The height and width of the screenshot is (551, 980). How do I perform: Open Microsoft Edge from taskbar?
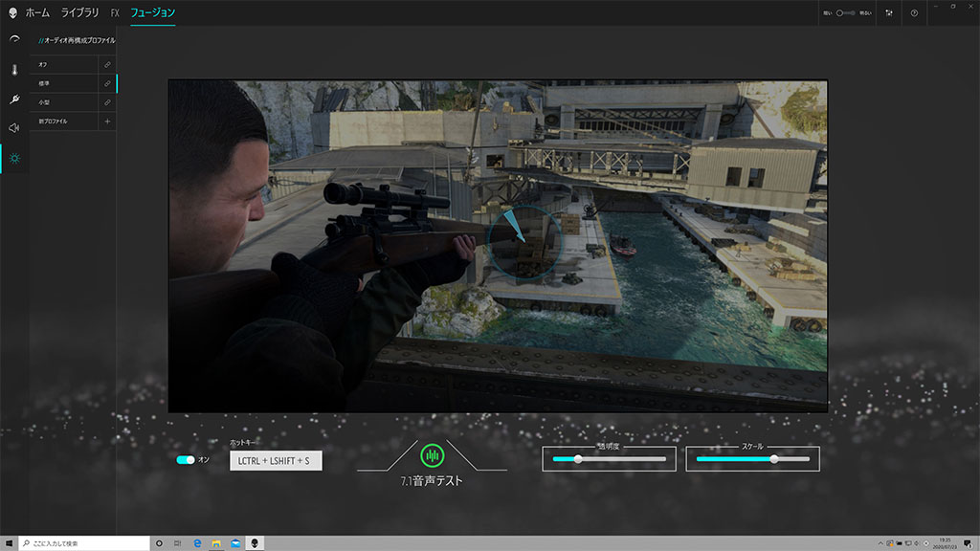click(197, 543)
